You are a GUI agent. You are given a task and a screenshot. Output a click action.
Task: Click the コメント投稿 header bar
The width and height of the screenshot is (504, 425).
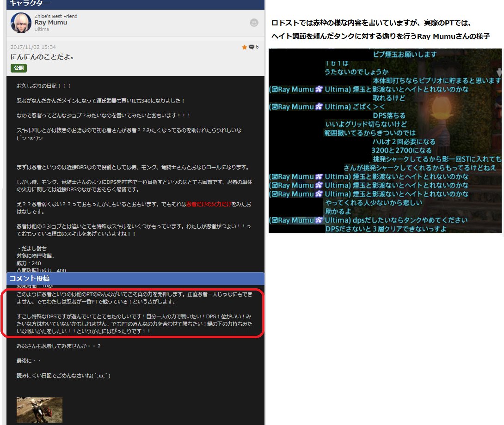point(135,279)
